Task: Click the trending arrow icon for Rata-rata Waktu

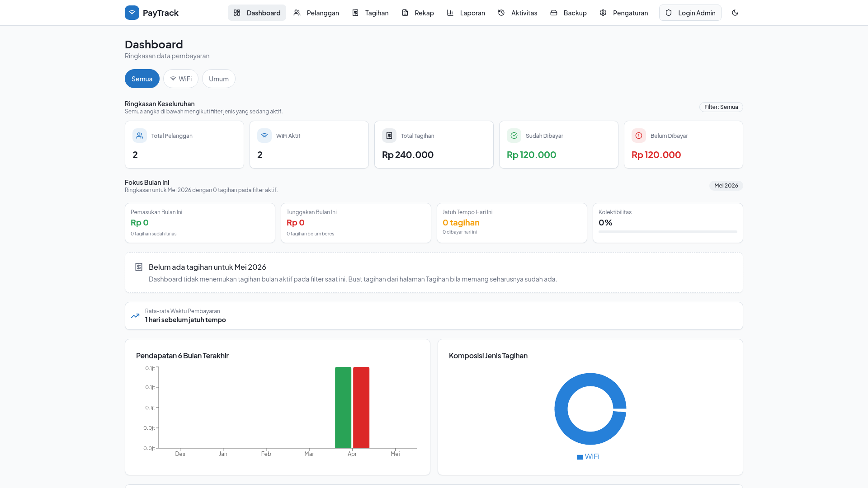Action: 135,316
